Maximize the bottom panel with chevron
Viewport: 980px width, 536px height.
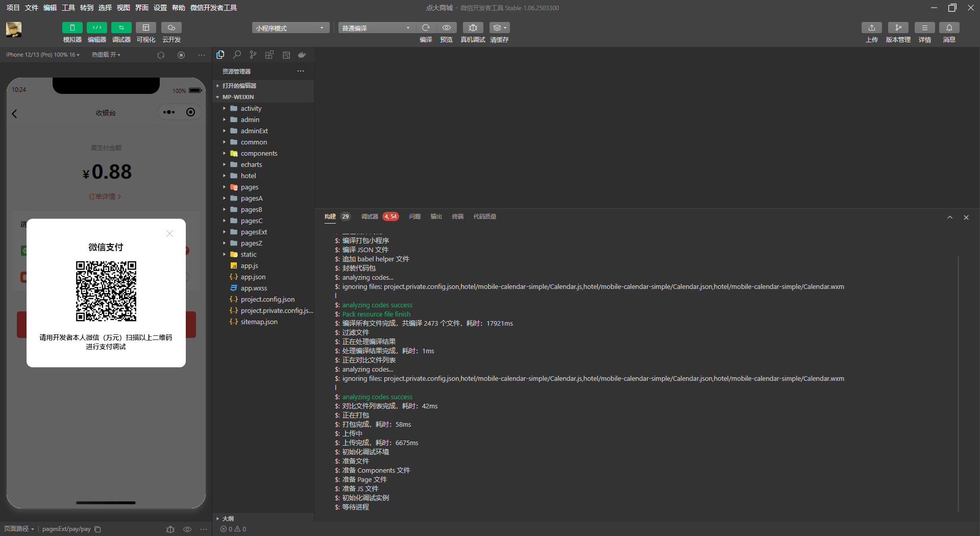[x=950, y=217]
